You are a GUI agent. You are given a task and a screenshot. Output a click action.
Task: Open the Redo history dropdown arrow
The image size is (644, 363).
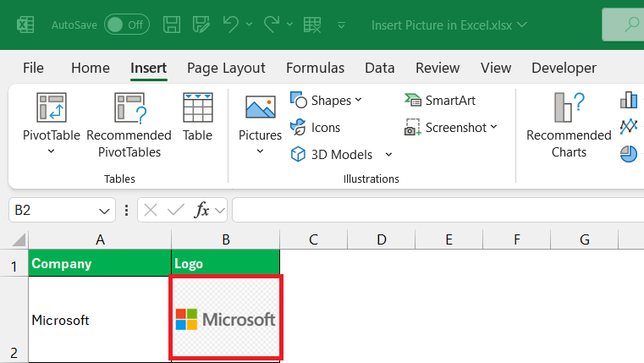[x=289, y=25]
